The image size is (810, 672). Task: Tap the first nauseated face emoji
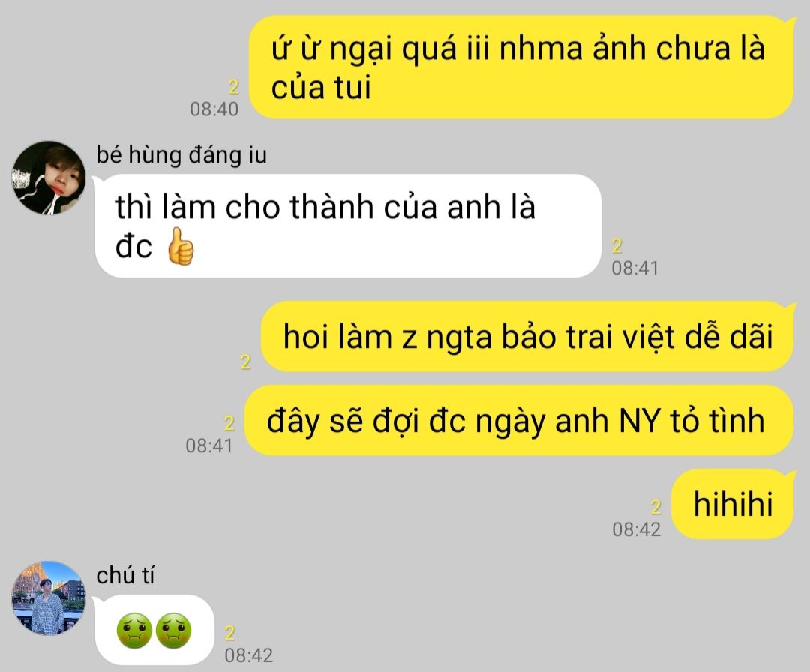coord(134,630)
